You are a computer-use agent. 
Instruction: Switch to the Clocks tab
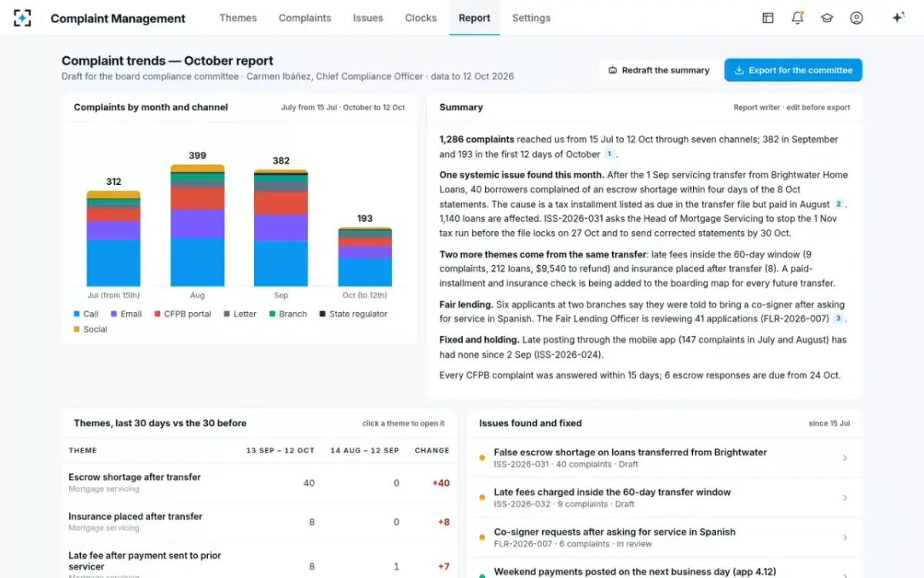pos(420,18)
